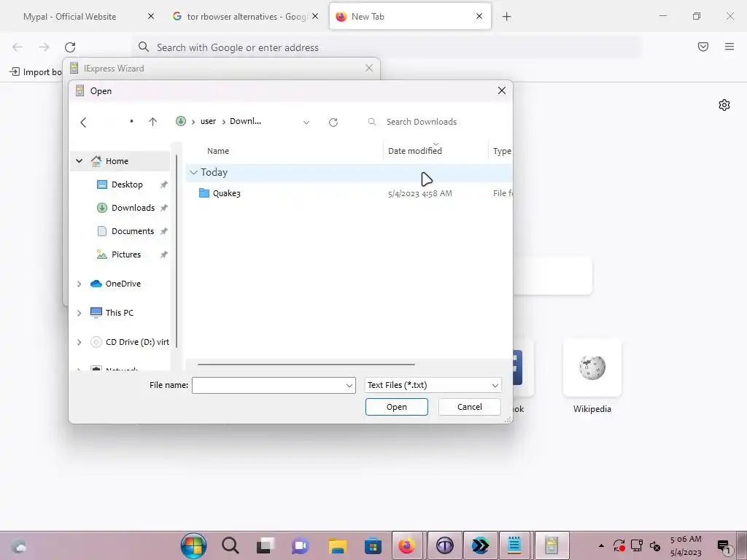
Task: Open Desktop in navigation pane
Action: (x=127, y=184)
